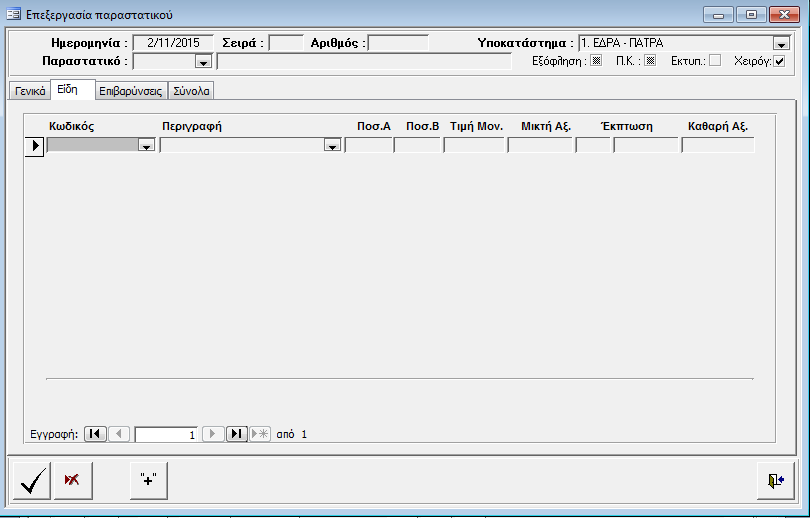This screenshot has height=518, width=810.
Task: Switch to the Γενικά tab
Action: tap(29, 91)
